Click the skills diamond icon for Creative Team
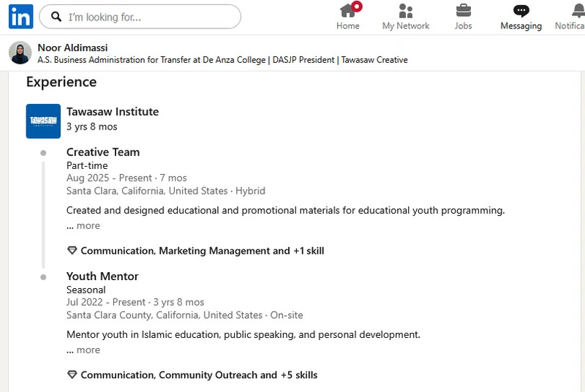The height and width of the screenshot is (392, 585). tap(72, 250)
